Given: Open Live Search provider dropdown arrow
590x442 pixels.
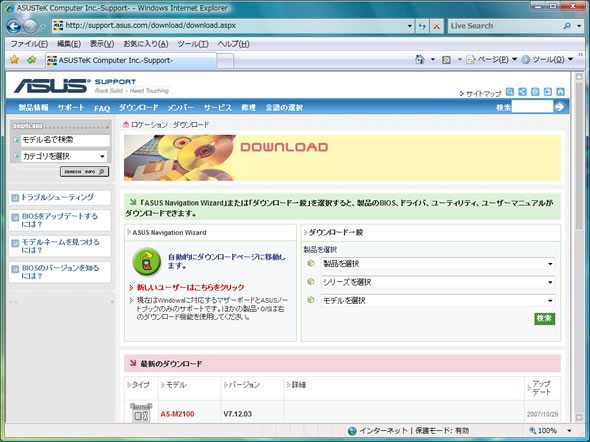Looking at the screenshot, I should (x=579, y=26).
